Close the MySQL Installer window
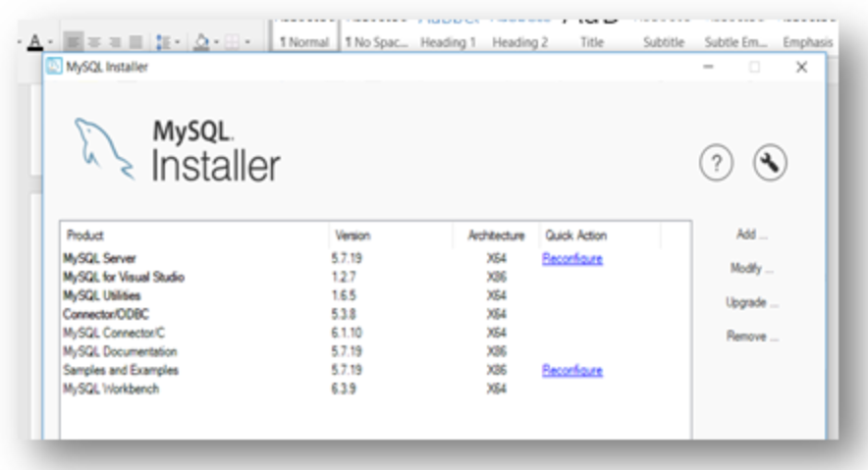 801,67
